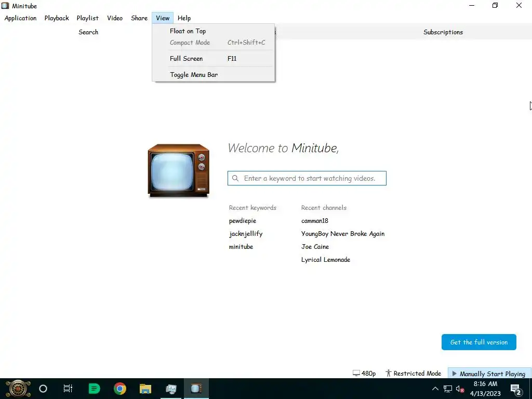
Task: Open network icon in system tray
Action: pos(448,389)
